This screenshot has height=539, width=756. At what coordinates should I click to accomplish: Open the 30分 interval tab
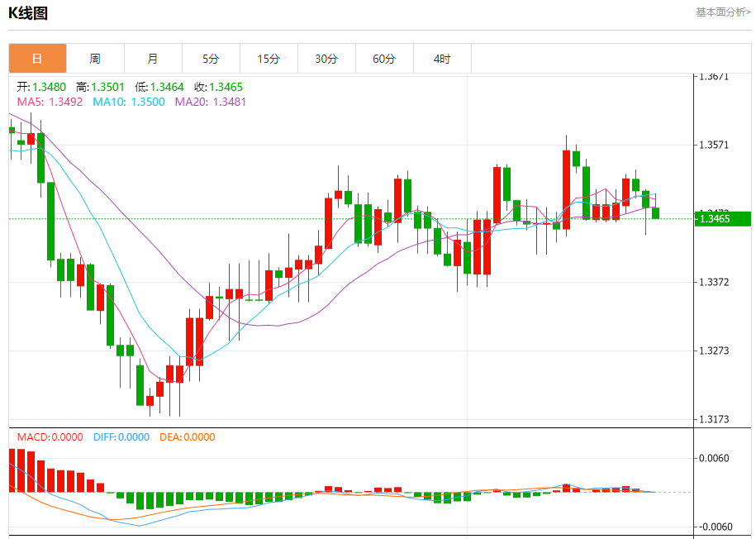click(x=327, y=59)
